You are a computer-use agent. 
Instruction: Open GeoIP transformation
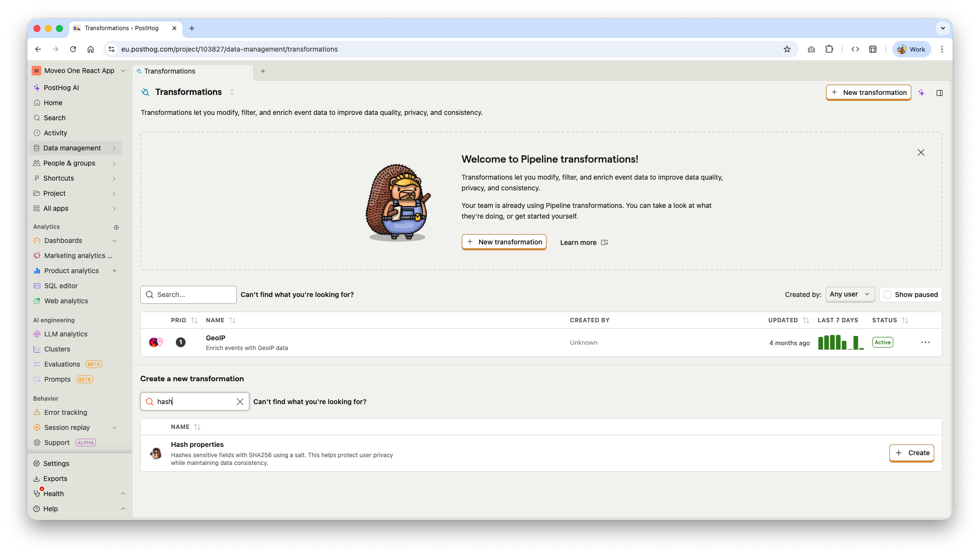tap(215, 338)
